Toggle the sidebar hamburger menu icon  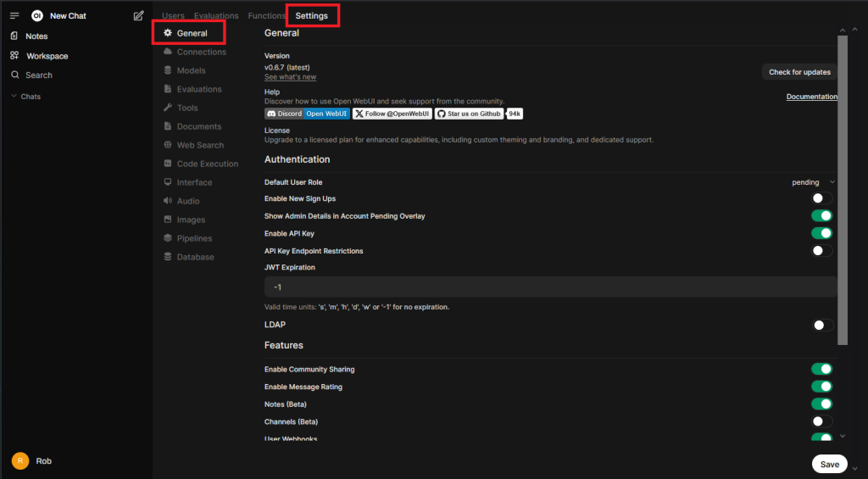coord(14,15)
